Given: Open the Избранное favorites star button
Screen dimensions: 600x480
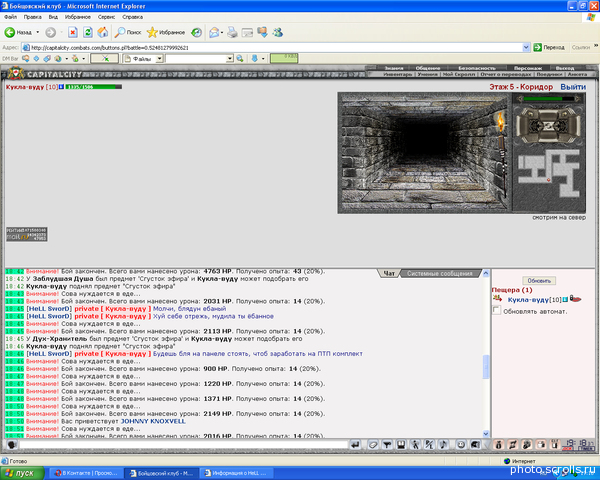Looking at the screenshot, I should (x=166, y=32).
